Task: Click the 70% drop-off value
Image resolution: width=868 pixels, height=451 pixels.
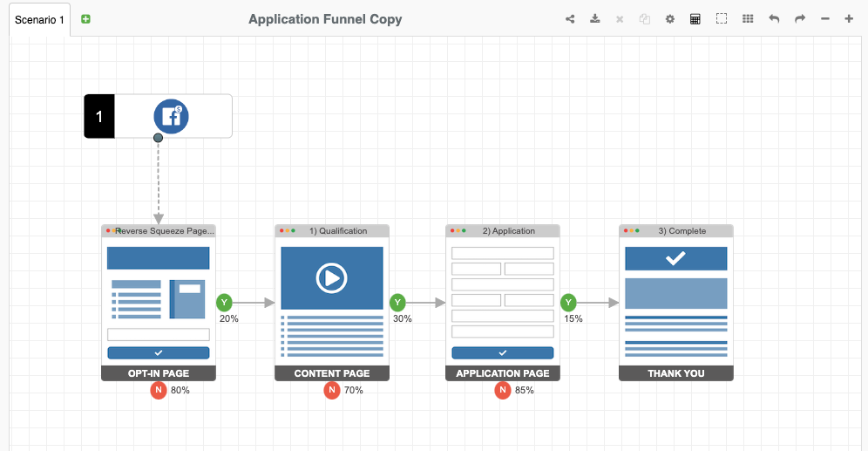Action: pyautogui.click(x=354, y=390)
